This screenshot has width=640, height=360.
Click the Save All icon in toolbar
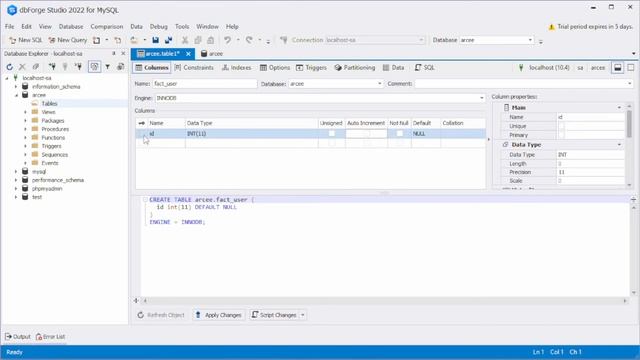click(x=169, y=40)
